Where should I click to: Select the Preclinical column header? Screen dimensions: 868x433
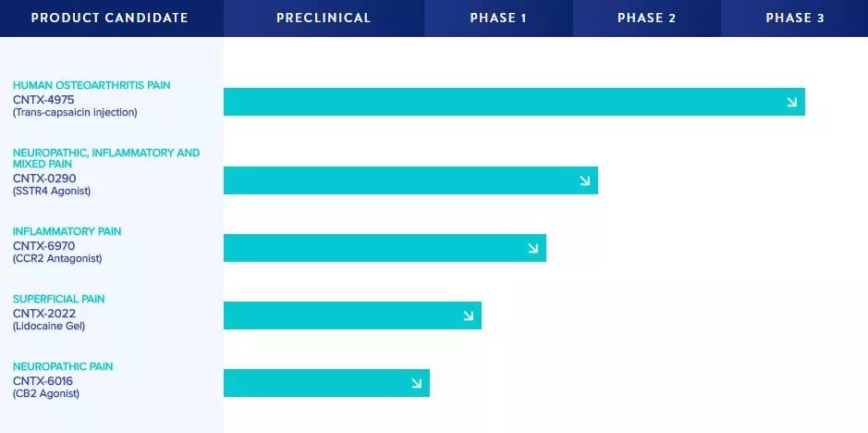click(x=324, y=18)
